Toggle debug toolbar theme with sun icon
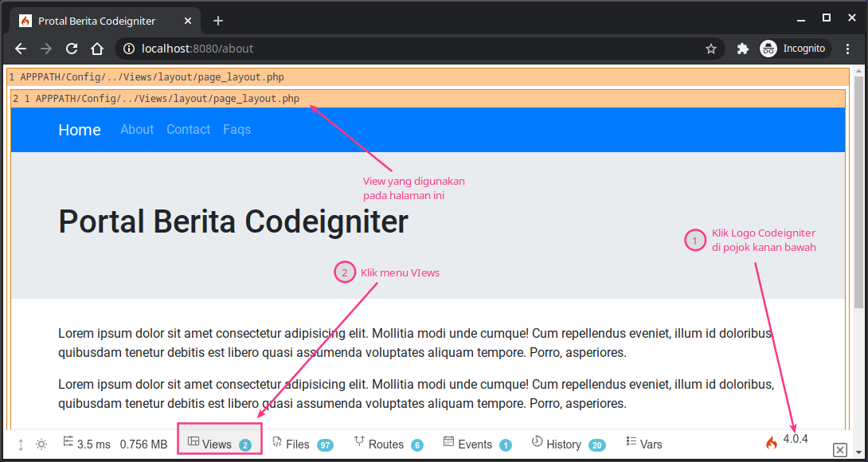The width and height of the screenshot is (868, 462). pyautogui.click(x=41, y=444)
